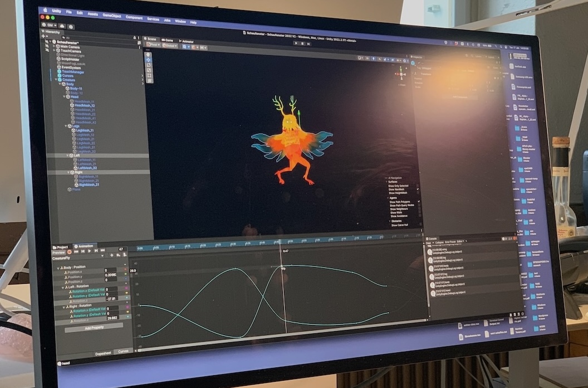
Task: Click the Console error count icon
Action: point(515,239)
